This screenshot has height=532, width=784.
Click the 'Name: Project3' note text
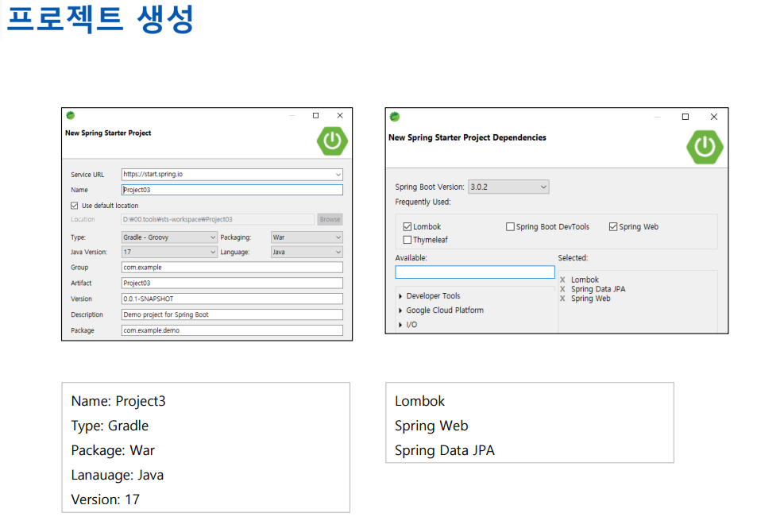118,401
